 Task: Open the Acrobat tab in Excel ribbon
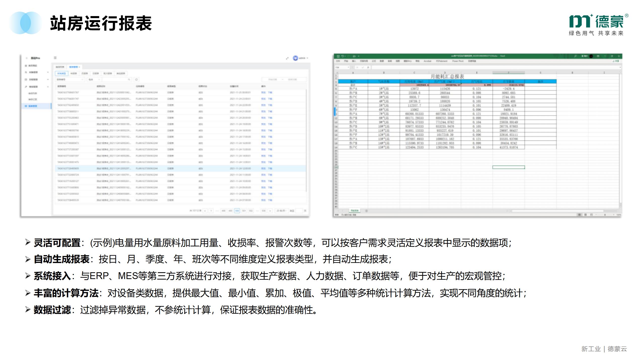click(427, 61)
